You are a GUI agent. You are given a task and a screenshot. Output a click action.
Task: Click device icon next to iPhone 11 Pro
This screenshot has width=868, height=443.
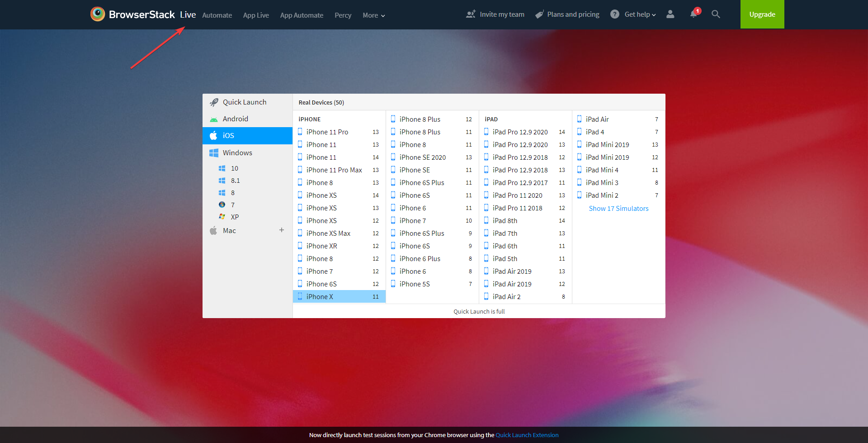(x=300, y=132)
